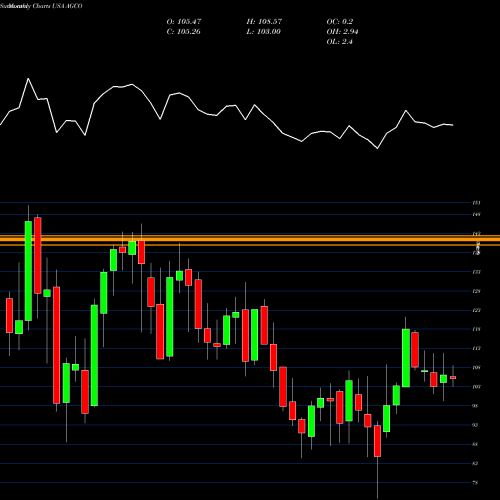The width and height of the screenshot is (500, 500).
Task: Click the 'L: 103.00' low value
Action: pos(263,32)
